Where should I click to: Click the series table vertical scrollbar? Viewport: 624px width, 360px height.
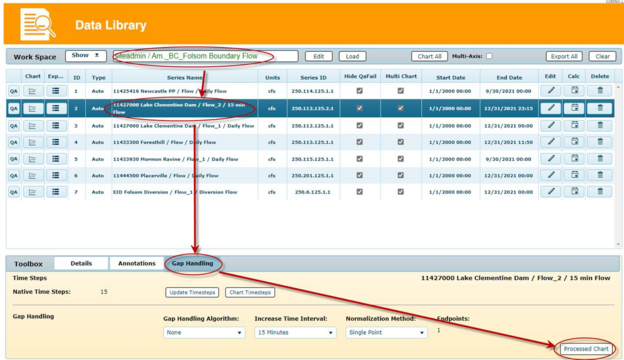click(618, 165)
